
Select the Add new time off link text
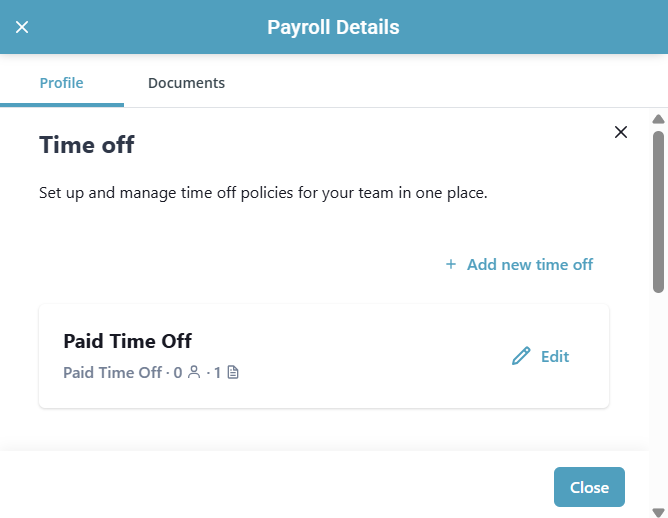pos(529,264)
